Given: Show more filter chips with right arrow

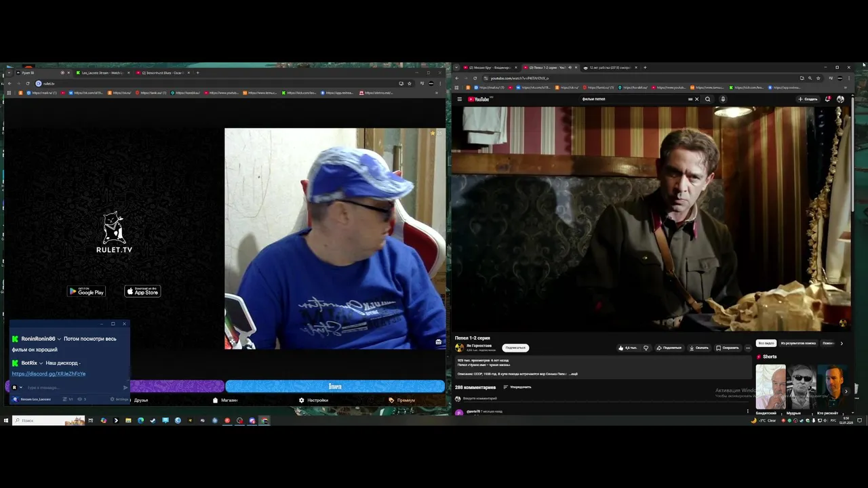Looking at the screenshot, I should coord(842,343).
